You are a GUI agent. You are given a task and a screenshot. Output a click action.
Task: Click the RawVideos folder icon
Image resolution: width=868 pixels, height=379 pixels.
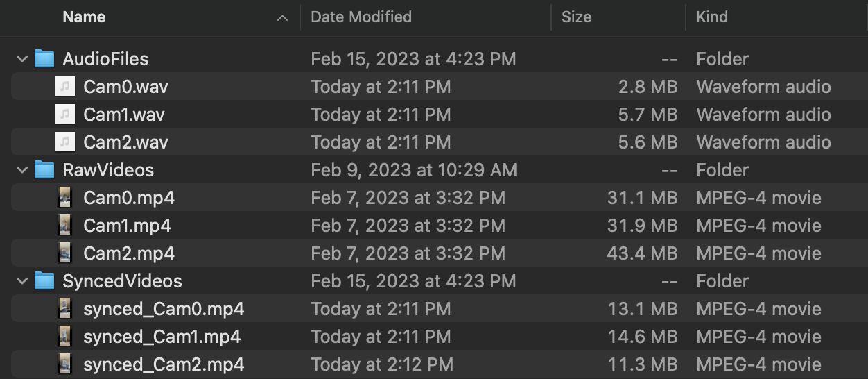44,170
